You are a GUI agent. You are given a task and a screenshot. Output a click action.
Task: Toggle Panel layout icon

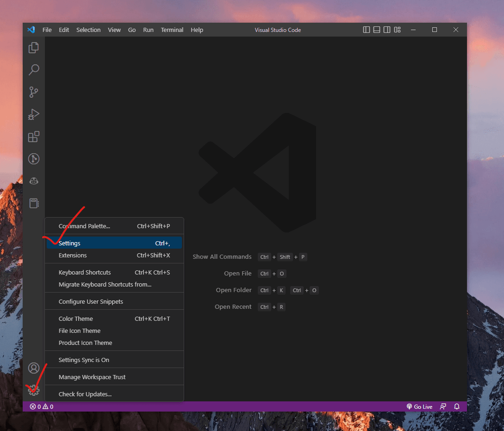377,30
